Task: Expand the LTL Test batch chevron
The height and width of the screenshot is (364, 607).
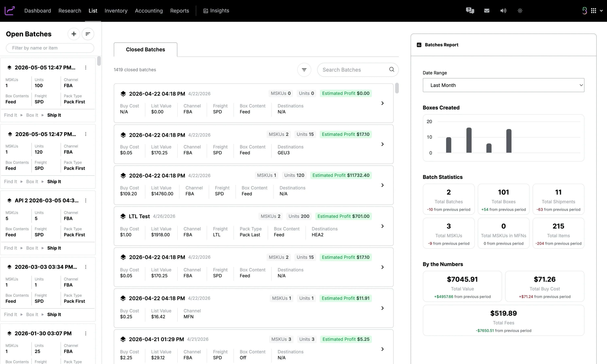Action: pos(382,226)
